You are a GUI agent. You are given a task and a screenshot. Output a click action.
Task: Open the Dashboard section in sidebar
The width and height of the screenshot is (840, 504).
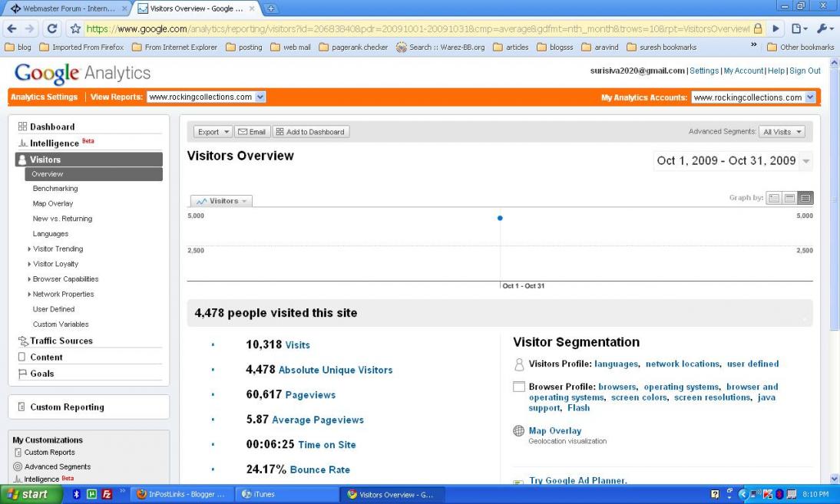coord(52,127)
